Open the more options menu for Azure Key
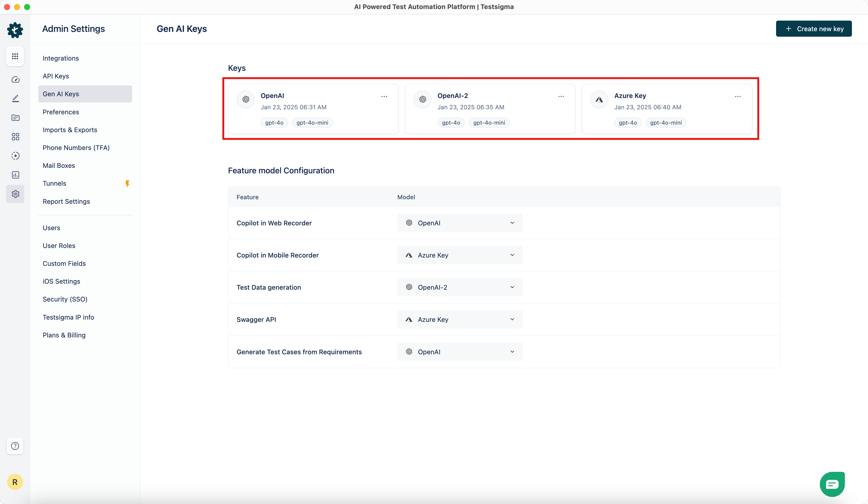The height and width of the screenshot is (504, 868). pyautogui.click(x=737, y=96)
